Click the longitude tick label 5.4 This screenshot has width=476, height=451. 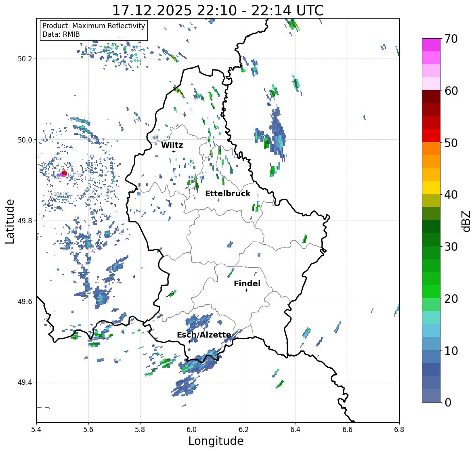36,429
